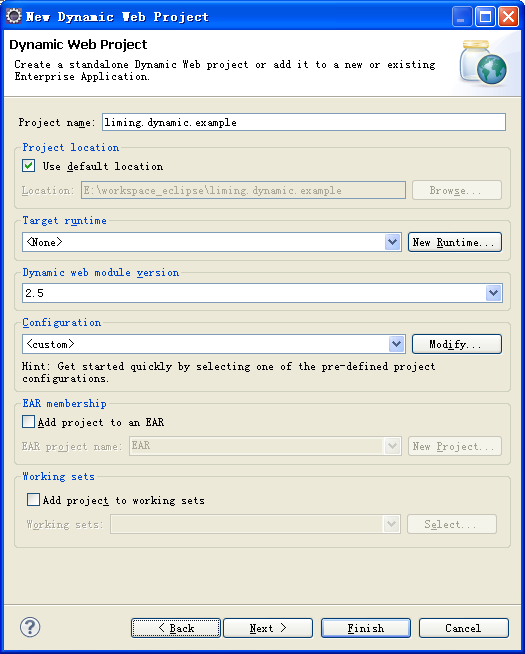The height and width of the screenshot is (654, 525).
Task: Minimize the wizard dialog window
Action: (x=462, y=17)
